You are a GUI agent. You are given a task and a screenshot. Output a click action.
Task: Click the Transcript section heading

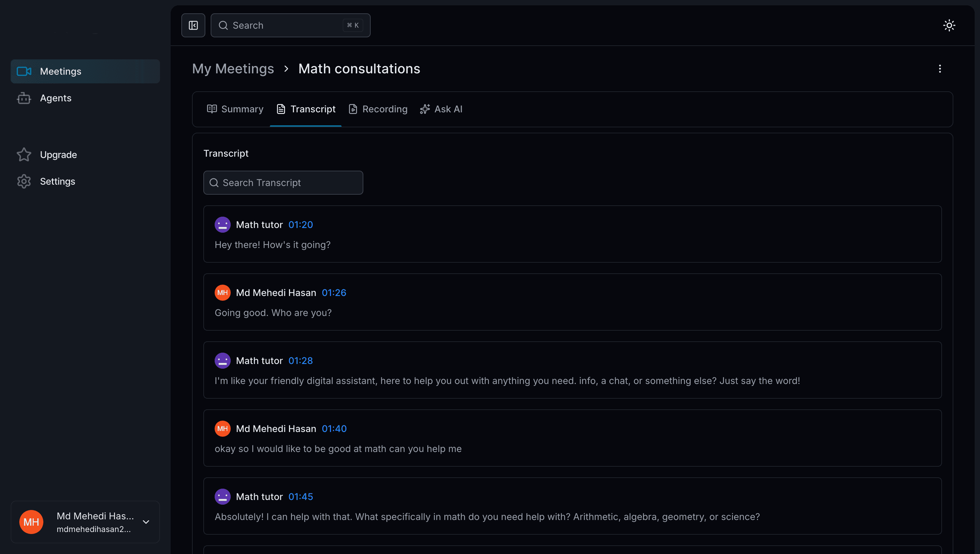pyautogui.click(x=226, y=153)
